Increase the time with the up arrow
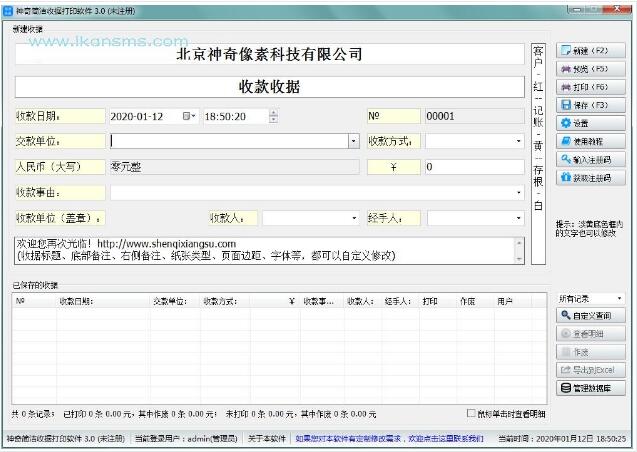The image size is (637, 452). 274,112
